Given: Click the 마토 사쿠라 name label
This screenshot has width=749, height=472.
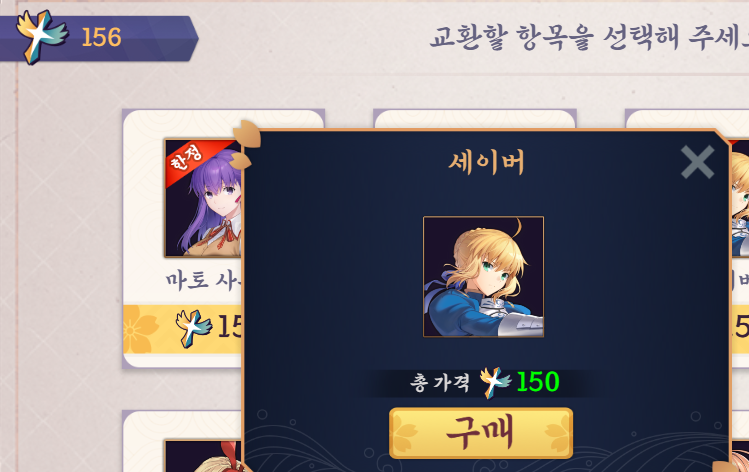Looking at the screenshot, I should click(204, 281).
